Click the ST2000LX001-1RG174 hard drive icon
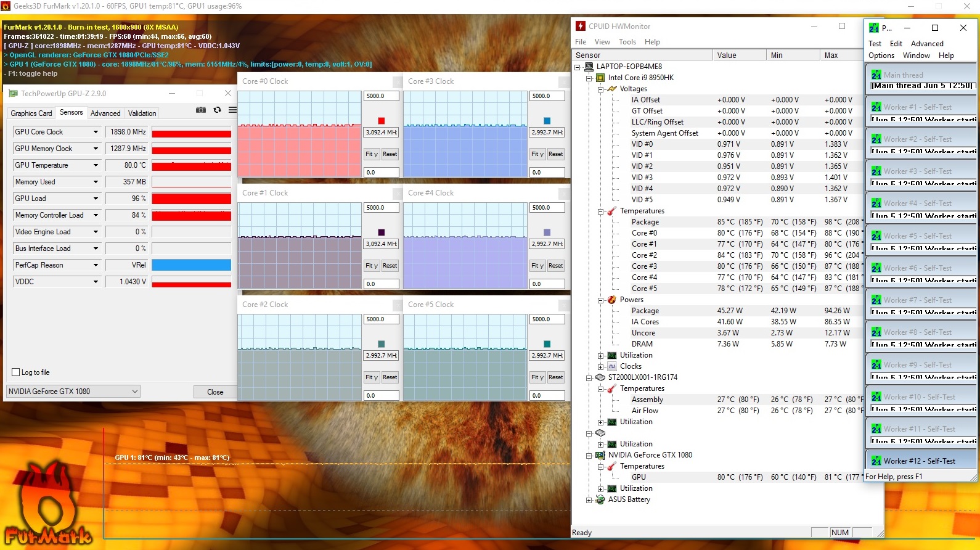The height and width of the screenshot is (550, 980). point(600,377)
